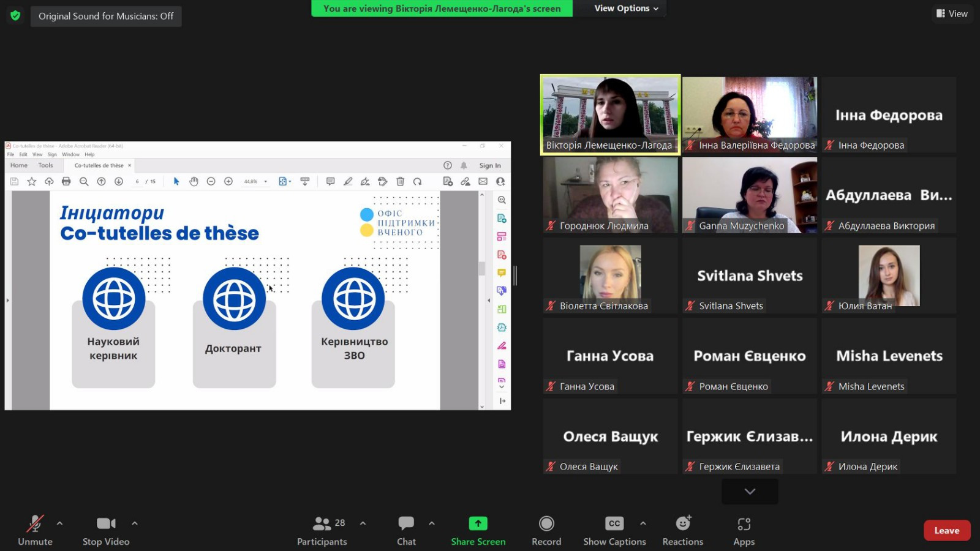This screenshot has width=980, height=551.
Task: Open Acrobat help question mark icon
Action: tap(448, 165)
